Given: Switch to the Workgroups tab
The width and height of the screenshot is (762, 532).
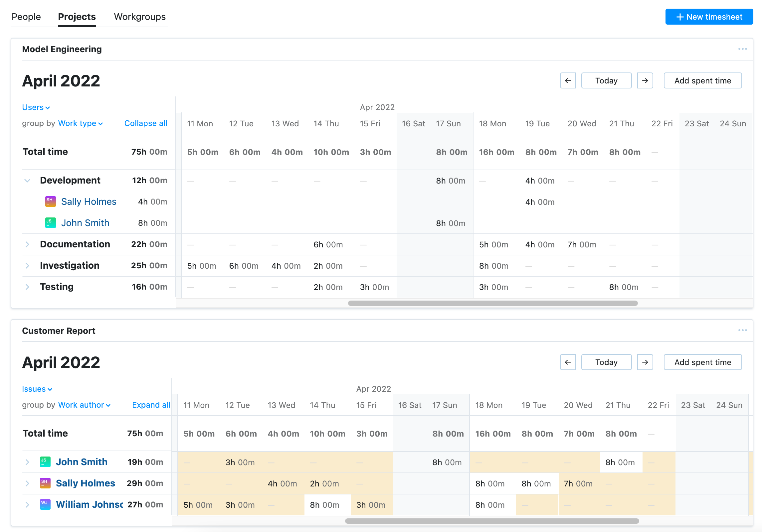Looking at the screenshot, I should point(139,17).
